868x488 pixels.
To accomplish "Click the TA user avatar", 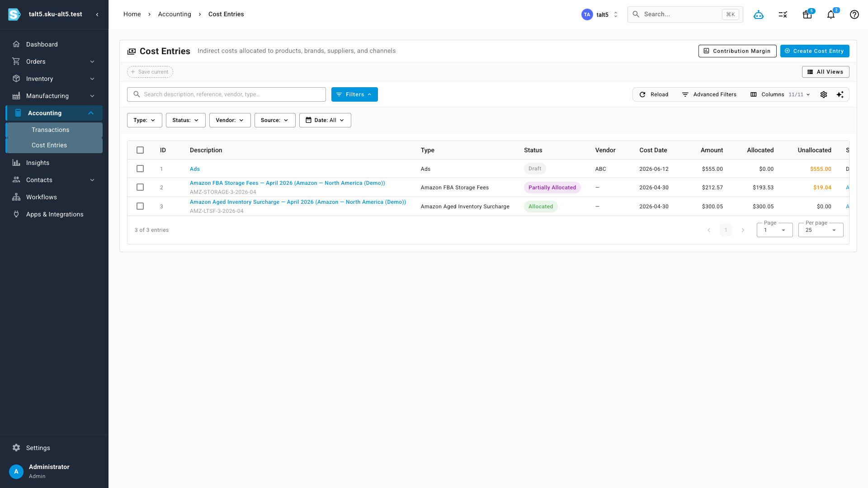I will tap(587, 14).
